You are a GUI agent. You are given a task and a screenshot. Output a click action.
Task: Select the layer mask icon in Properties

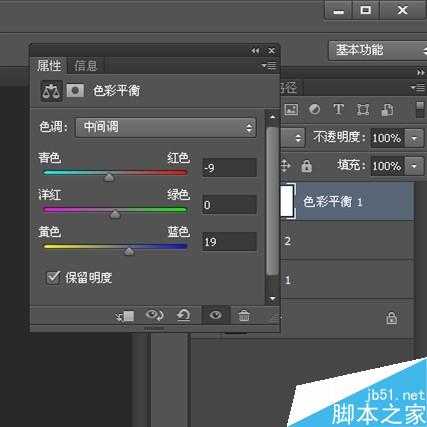(x=75, y=90)
